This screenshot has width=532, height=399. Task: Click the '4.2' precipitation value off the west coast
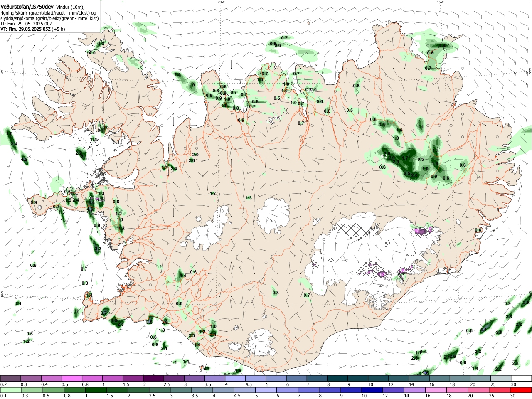tap(24, 159)
